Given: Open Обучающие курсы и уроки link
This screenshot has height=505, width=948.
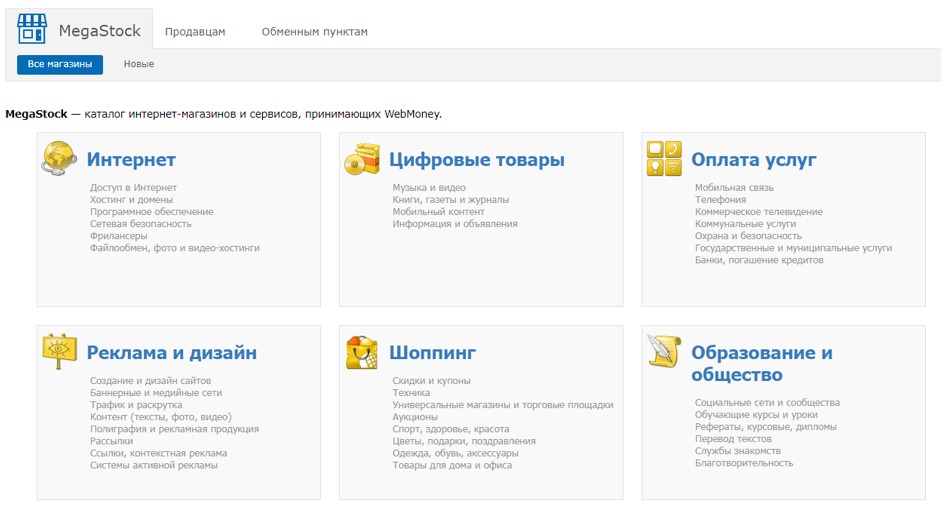Looking at the screenshot, I should click(756, 414).
